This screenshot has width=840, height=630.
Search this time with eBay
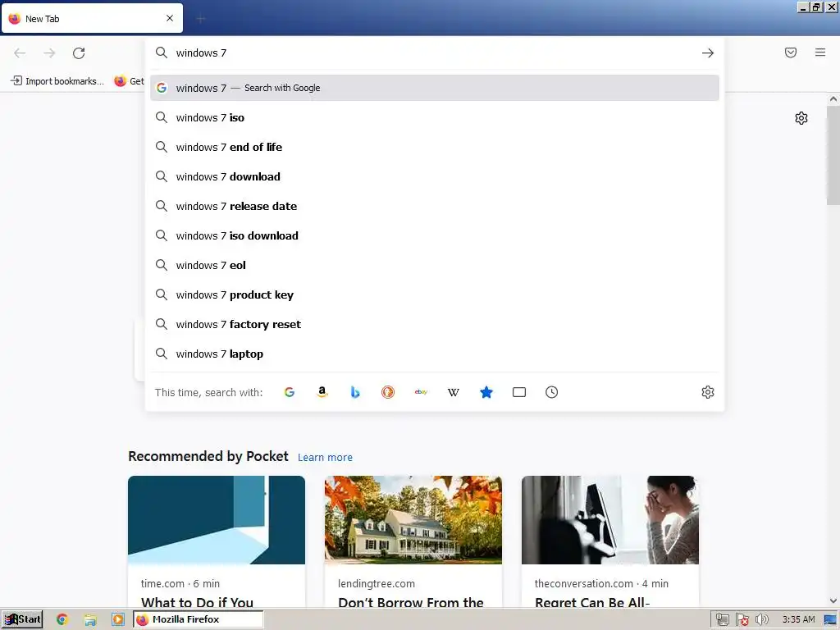pyautogui.click(x=421, y=392)
